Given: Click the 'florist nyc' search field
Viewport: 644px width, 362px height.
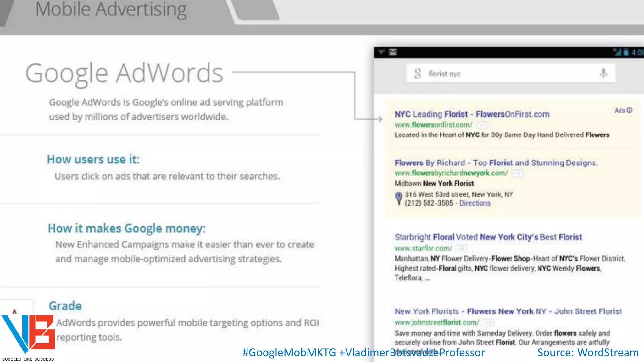Looking at the screenshot, I should point(510,74).
